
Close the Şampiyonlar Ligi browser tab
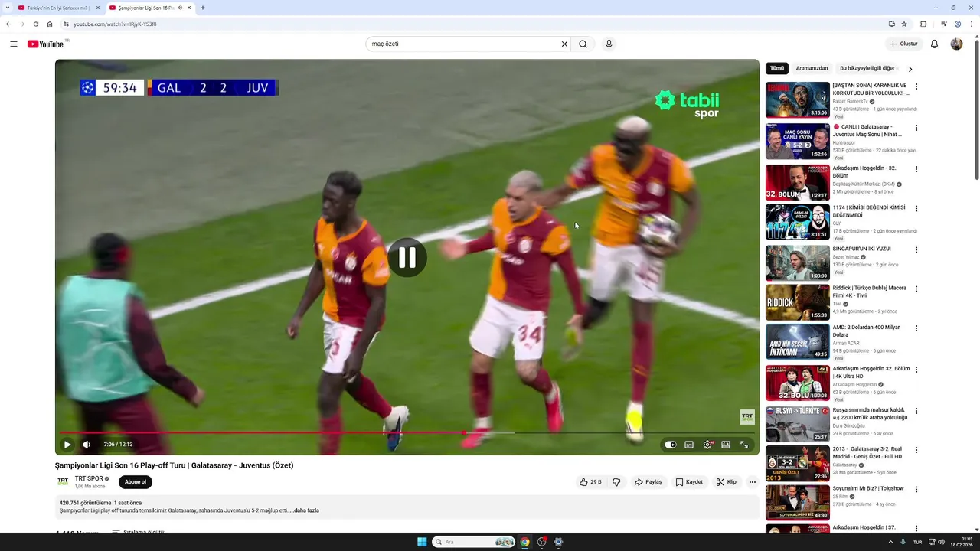tap(189, 8)
